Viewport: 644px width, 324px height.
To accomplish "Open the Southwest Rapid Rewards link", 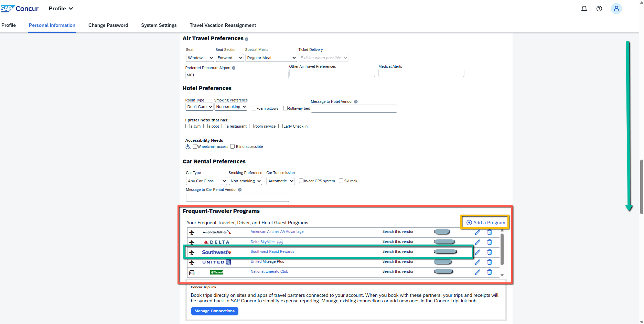I will (x=272, y=251).
